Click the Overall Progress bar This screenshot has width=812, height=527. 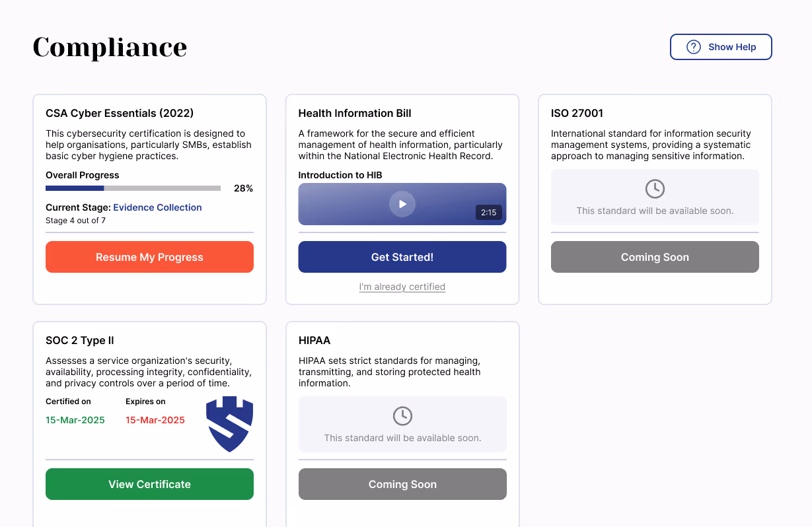tap(132, 188)
